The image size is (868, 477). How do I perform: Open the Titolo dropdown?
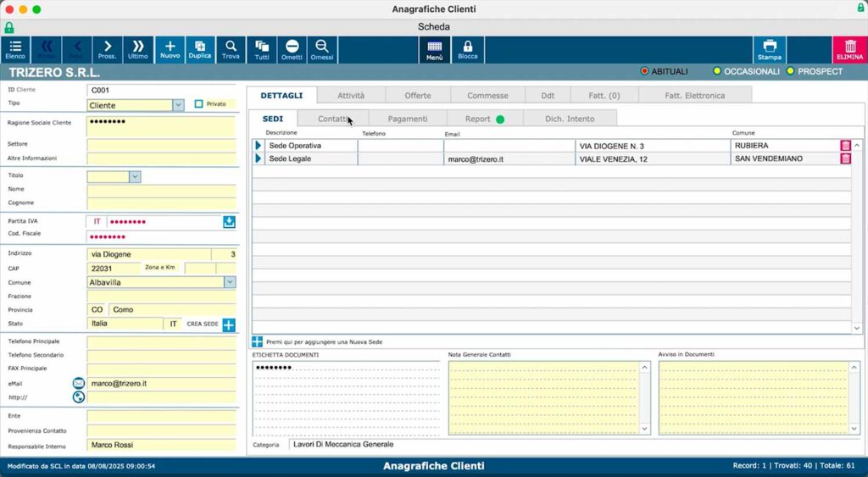[135, 176]
